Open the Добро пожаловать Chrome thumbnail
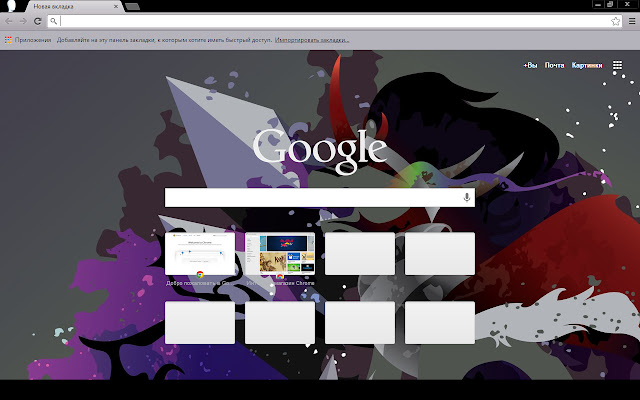640x400 pixels. 200,254
